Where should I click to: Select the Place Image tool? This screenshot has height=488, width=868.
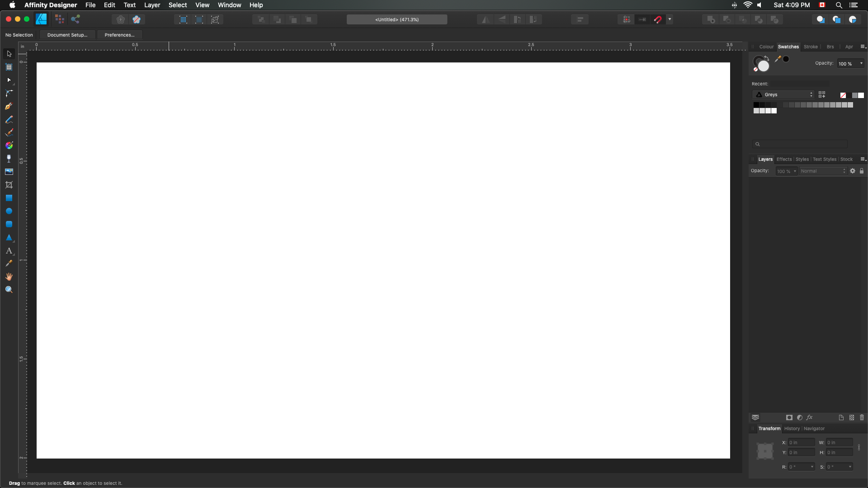point(9,172)
